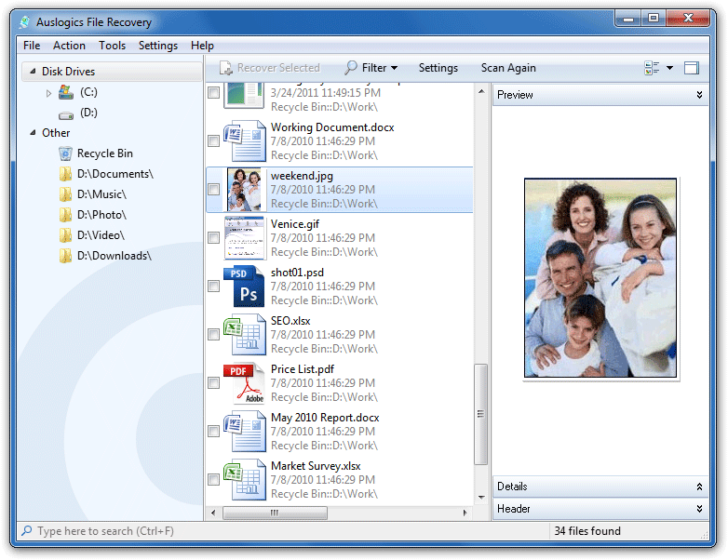This screenshot has height=560, width=728.
Task: Open the Settings menu in menu bar
Action: coord(158,46)
